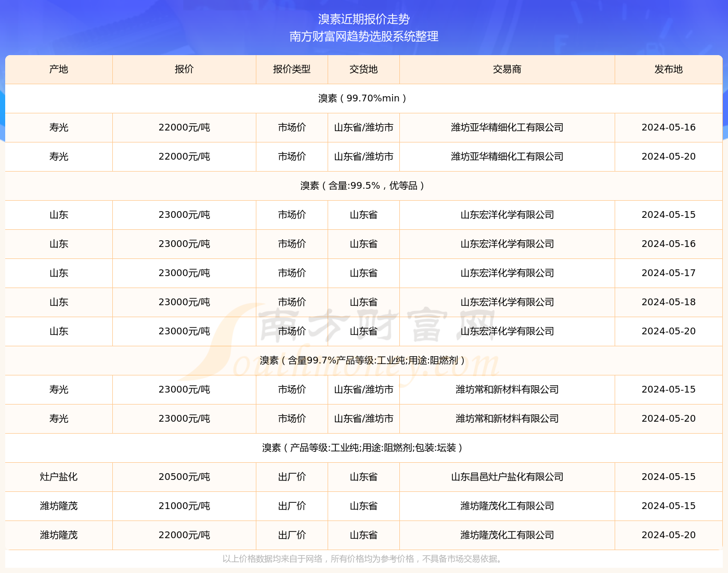Click the 2024-05-15 date in the 潍坊常和 row

coord(669,389)
